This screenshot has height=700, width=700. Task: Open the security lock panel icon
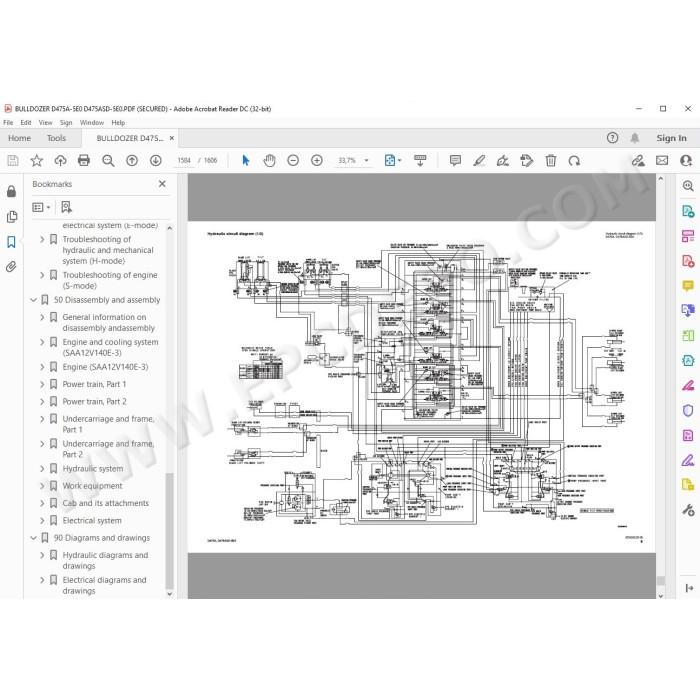12,192
